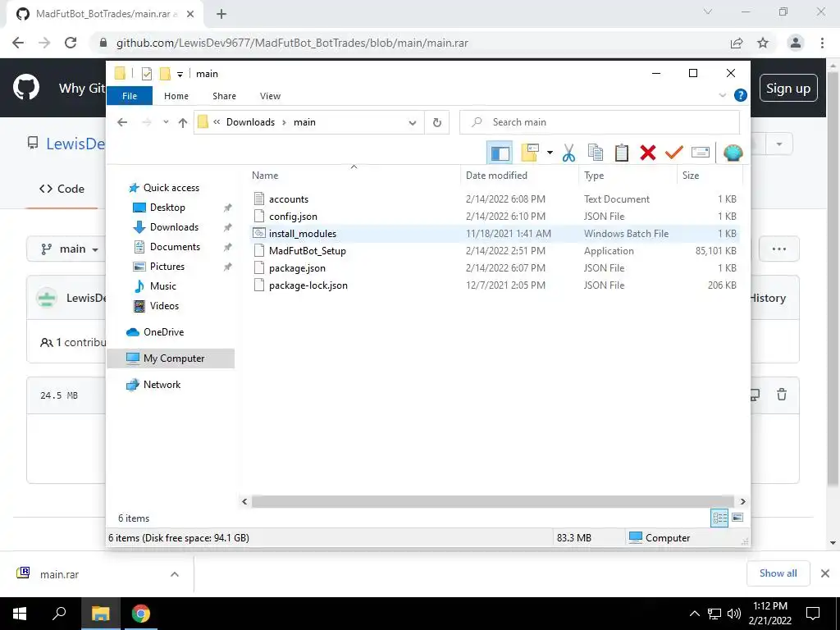
Task: Open the main branch dropdown on GitHub
Action: coord(71,249)
